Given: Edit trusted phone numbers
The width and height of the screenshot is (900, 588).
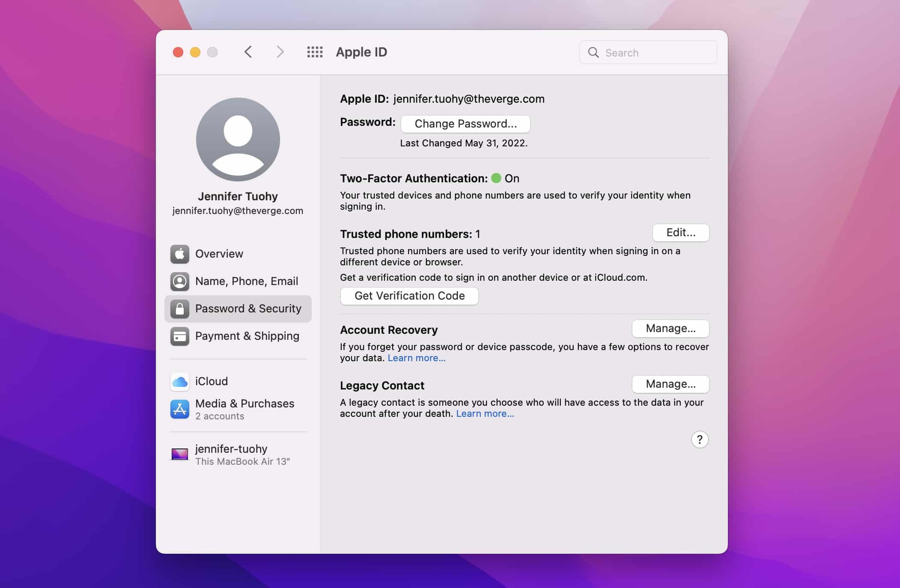Looking at the screenshot, I should (x=680, y=232).
